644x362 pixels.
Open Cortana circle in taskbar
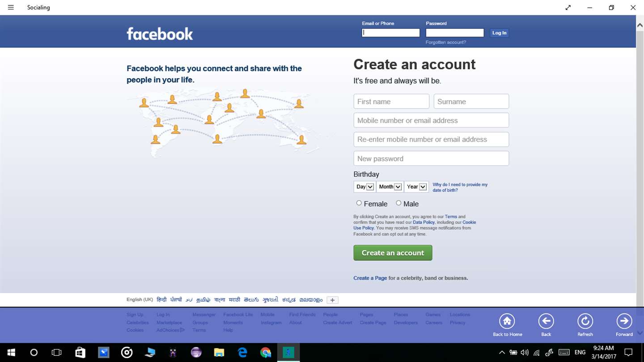click(34, 353)
